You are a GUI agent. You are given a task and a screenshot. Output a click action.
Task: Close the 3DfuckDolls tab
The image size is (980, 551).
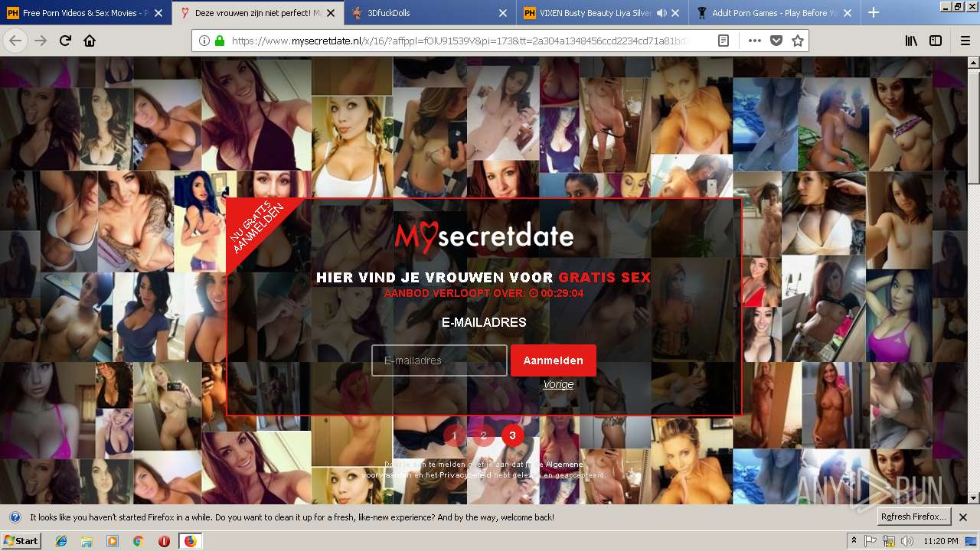click(x=503, y=13)
